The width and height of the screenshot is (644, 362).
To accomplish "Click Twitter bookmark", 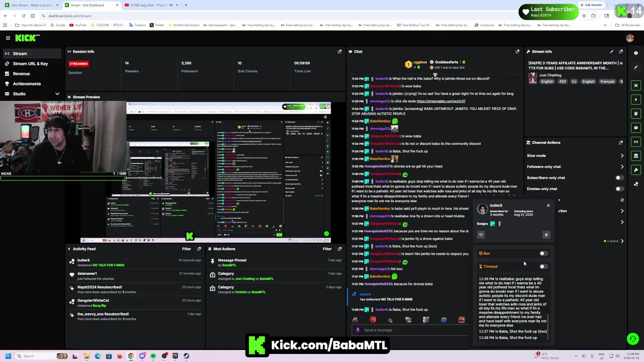I will 156,25.
